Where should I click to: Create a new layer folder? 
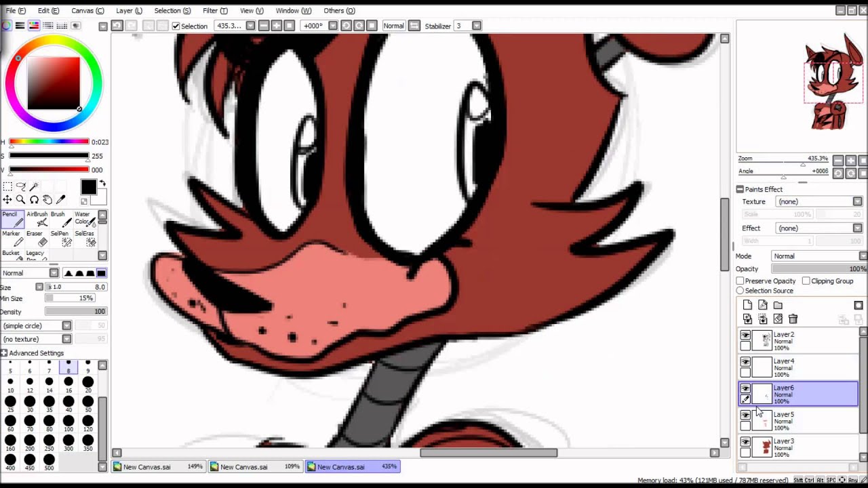(778, 305)
